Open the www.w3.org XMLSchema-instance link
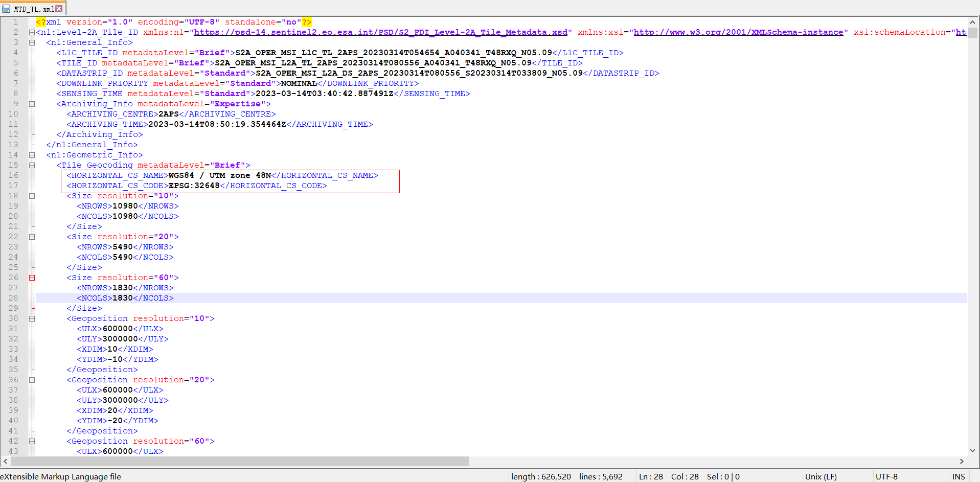The width and height of the screenshot is (980, 482). click(739, 32)
